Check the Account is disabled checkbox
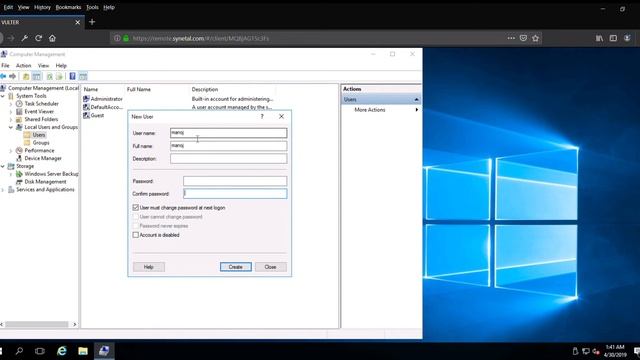The image size is (640, 360). pos(136,235)
